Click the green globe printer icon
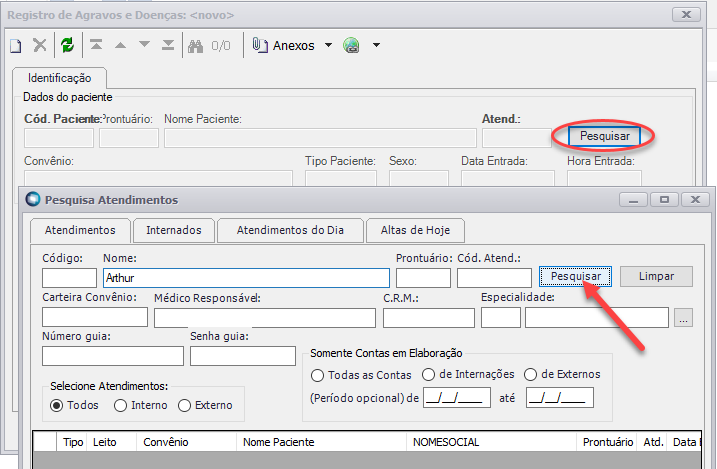The width and height of the screenshot is (717, 469). click(x=351, y=45)
